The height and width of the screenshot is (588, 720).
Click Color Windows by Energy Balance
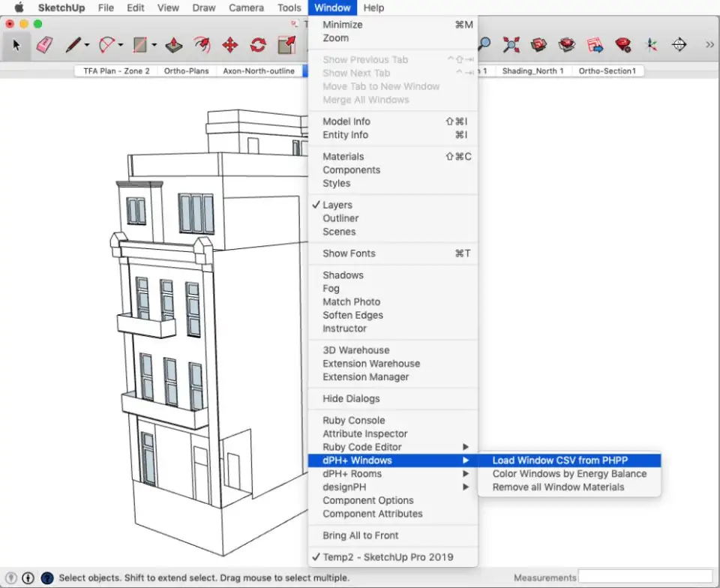pos(569,474)
